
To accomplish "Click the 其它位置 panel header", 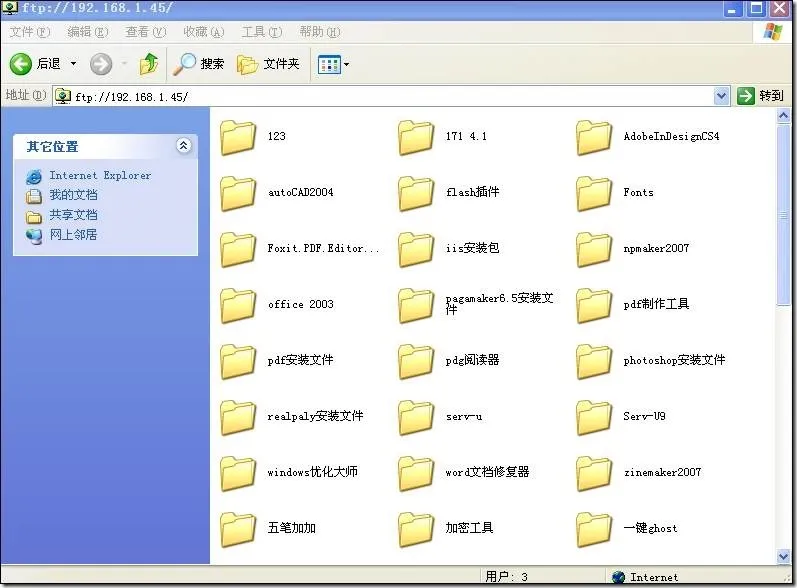I will [105, 146].
